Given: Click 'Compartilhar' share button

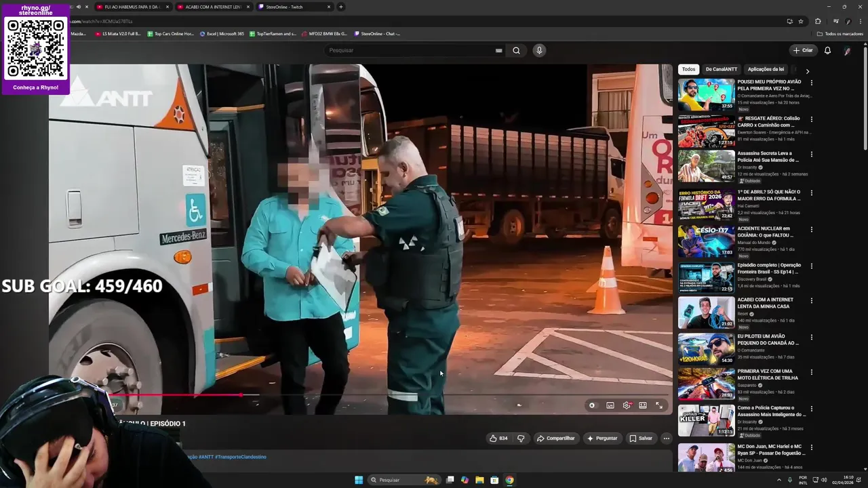Looking at the screenshot, I should 555,439.
